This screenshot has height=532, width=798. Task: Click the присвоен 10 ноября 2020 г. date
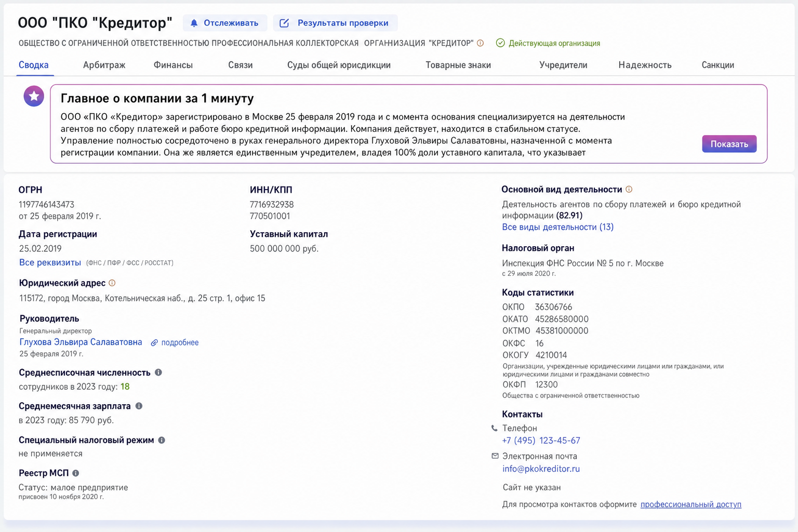[x=61, y=497]
